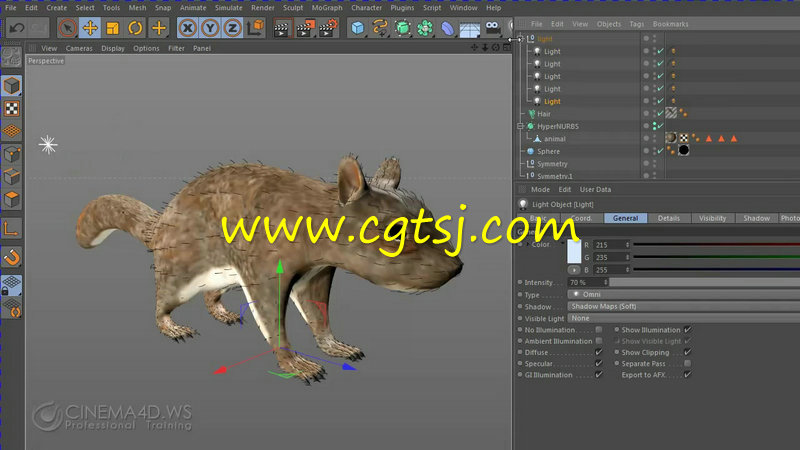Open the Shadow type dropdown

tap(684, 306)
